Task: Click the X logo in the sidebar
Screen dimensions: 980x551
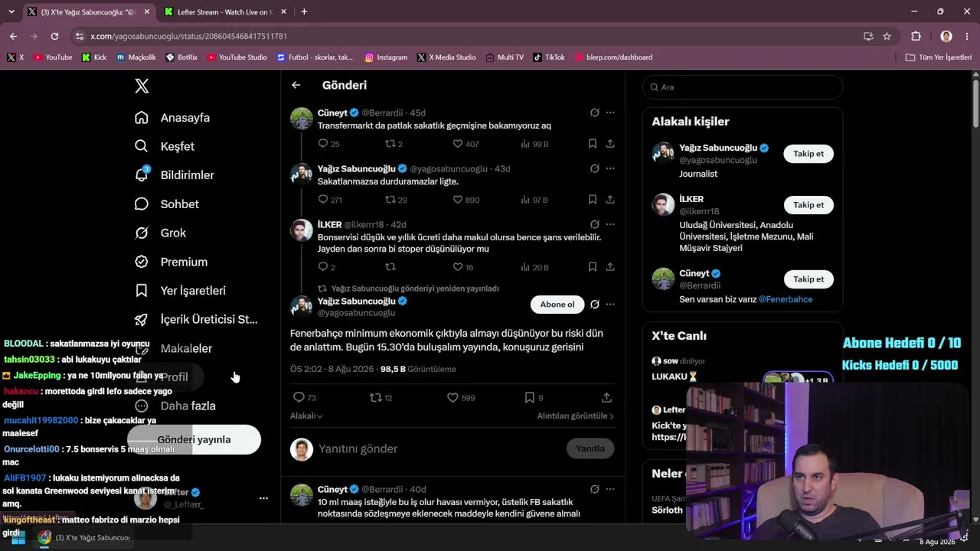Action: [x=142, y=86]
